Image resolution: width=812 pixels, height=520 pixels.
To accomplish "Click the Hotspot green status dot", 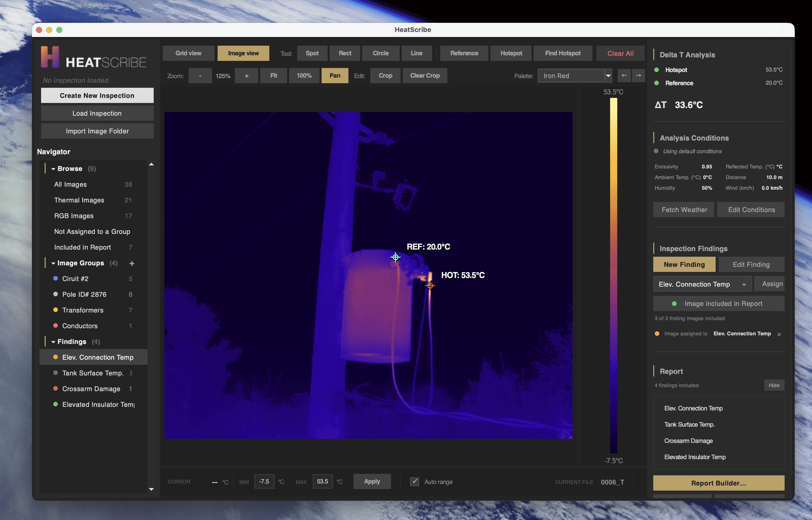I will [656, 70].
